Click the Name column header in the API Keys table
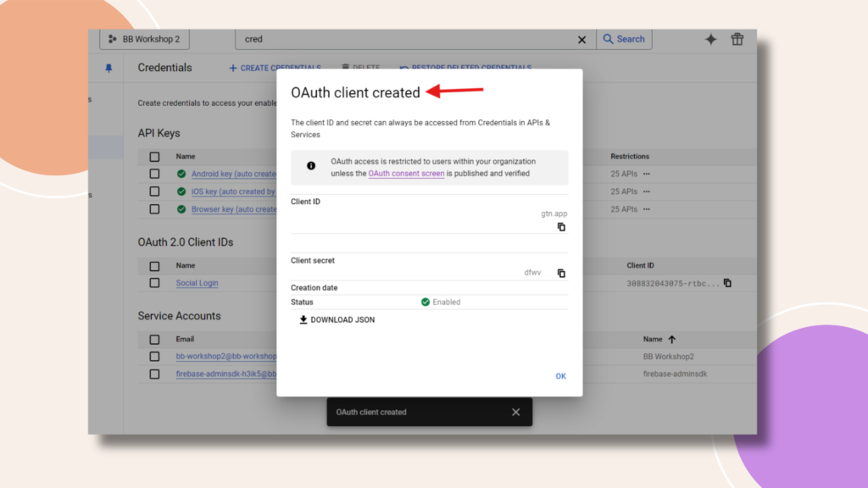This screenshot has height=488, width=868. [x=186, y=157]
